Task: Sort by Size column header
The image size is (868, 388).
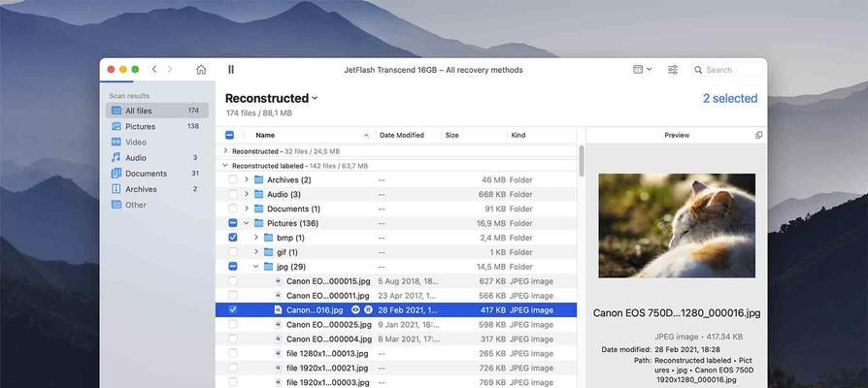Action: [x=452, y=136]
